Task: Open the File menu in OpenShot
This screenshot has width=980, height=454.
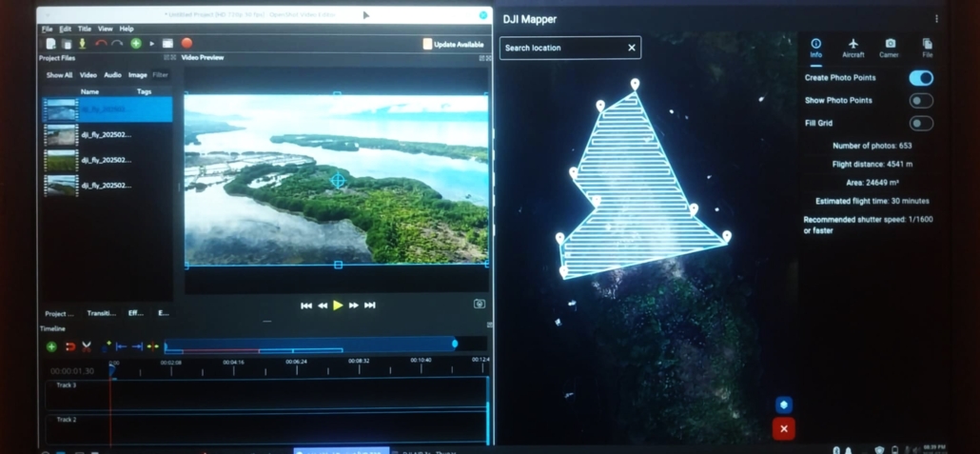Action: (47, 29)
